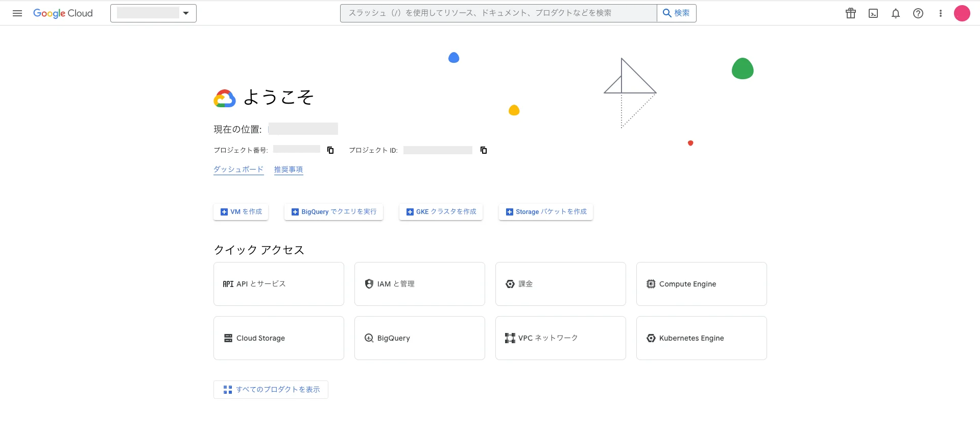This screenshot has height=430, width=980.
Task: Click VM を作成 button
Action: (241, 212)
